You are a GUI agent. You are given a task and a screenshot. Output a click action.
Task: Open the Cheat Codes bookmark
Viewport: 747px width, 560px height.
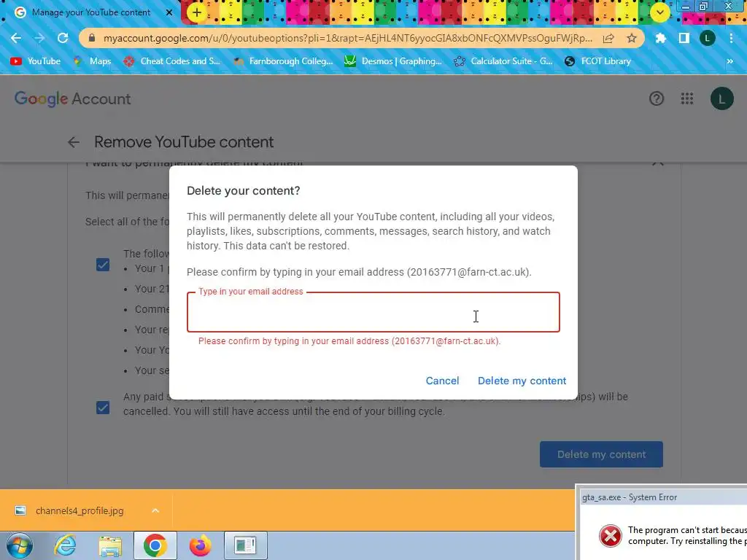click(172, 61)
